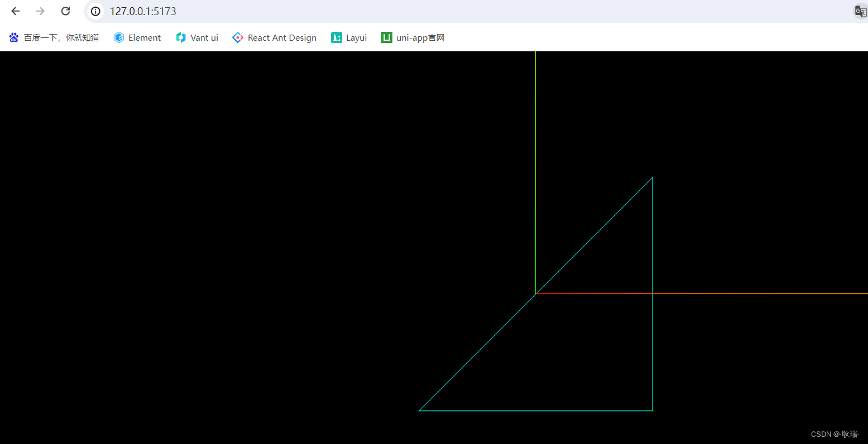Go back to the previous page
Image resolution: width=868 pixels, height=444 pixels.
(x=16, y=11)
